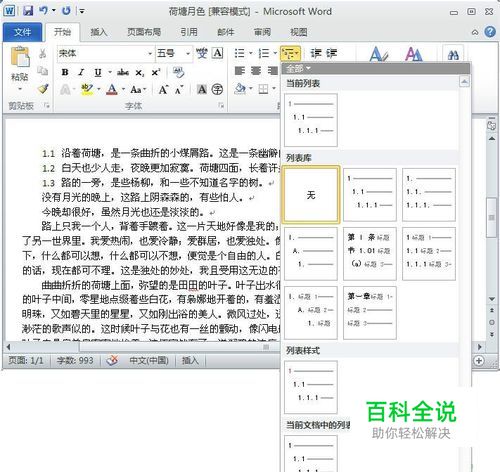This screenshot has width=500, height=472.
Task: Click 中文(中国) language button
Action: (x=149, y=361)
